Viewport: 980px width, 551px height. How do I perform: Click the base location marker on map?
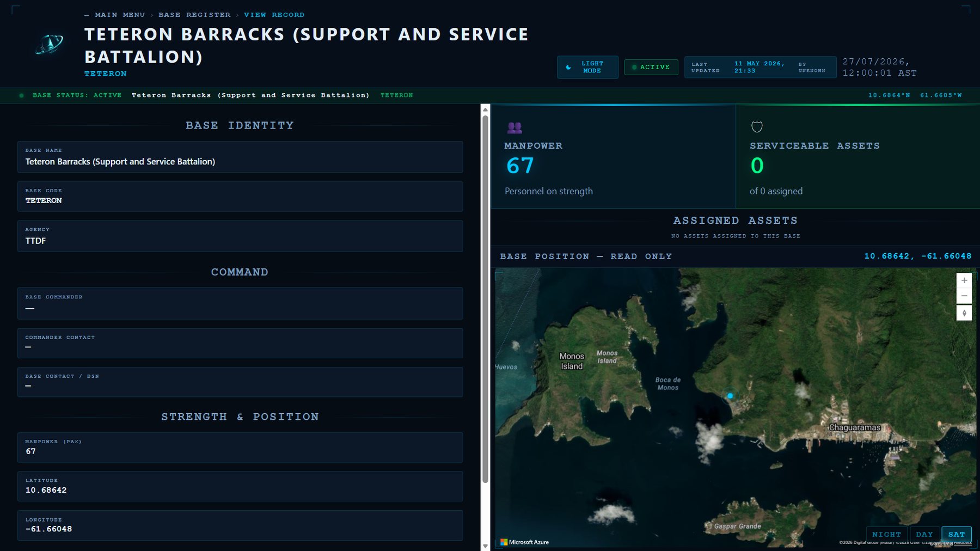730,396
